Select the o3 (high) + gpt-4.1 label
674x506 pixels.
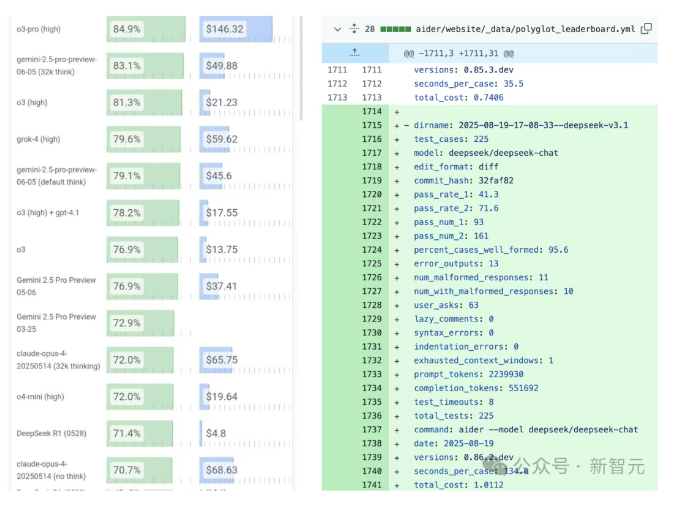(x=48, y=213)
